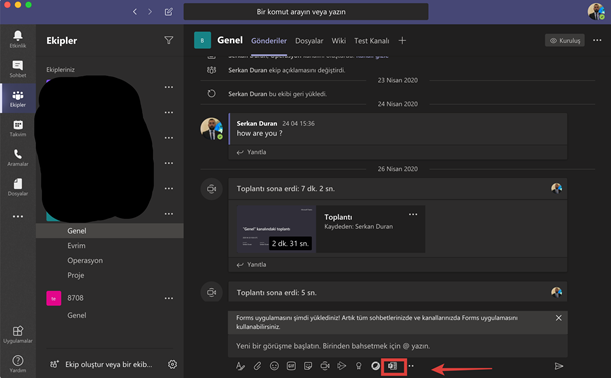The image size is (611, 378).
Task: Open the round app icon before Forms
Action: pyautogui.click(x=375, y=366)
